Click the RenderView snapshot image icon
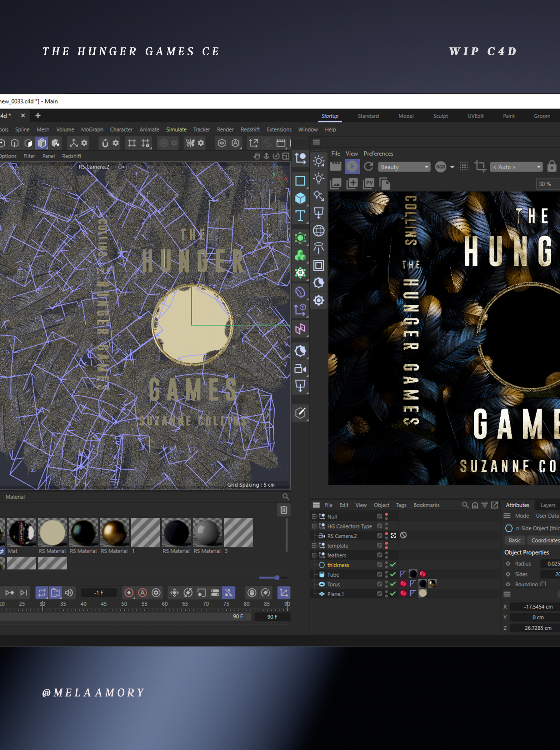This screenshot has height=750, width=560. coord(335,184)
